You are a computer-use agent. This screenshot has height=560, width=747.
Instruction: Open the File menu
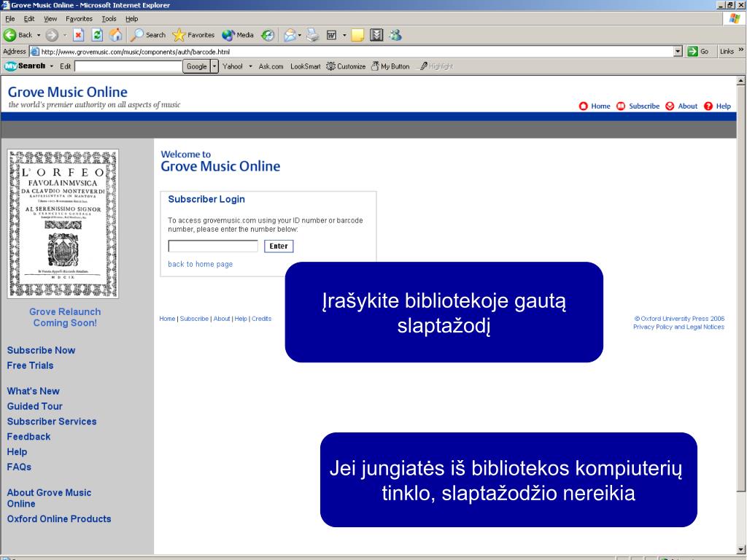point(10,18)
